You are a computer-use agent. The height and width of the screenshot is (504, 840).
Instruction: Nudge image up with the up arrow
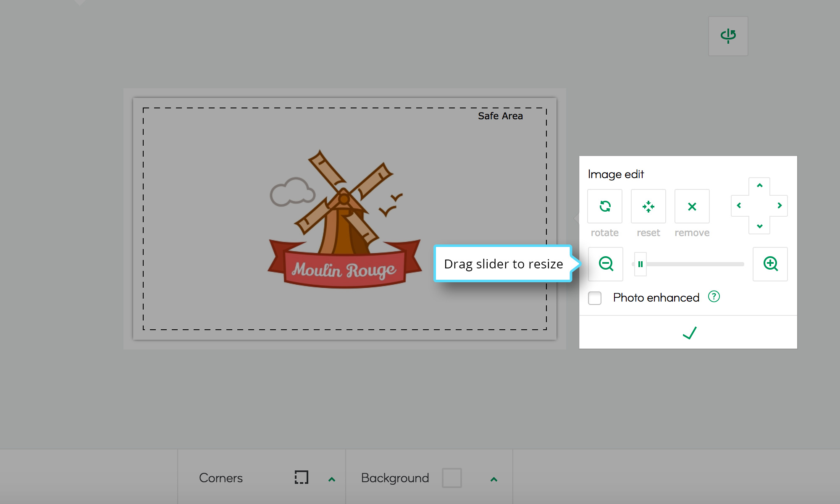click(759, 186)
